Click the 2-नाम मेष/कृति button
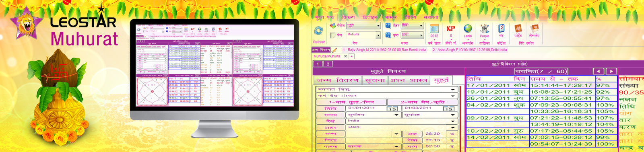Image resolution: width=644 pixels, height=152 pixels. pyautogui.click(x=423, y=102)
